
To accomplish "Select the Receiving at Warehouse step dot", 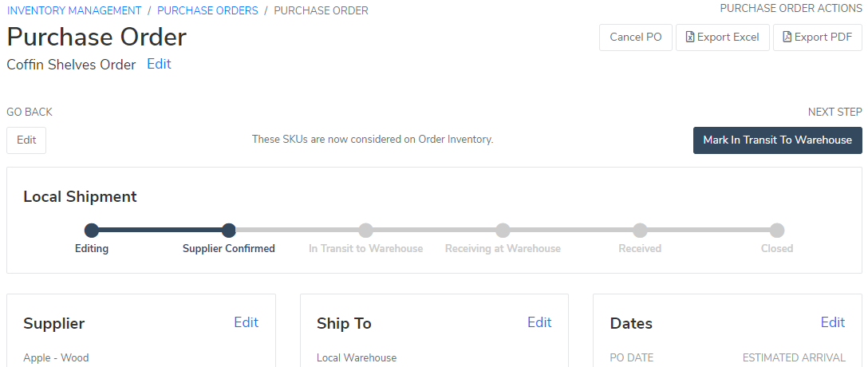I will pyautogui.click(x=503, y=231).
